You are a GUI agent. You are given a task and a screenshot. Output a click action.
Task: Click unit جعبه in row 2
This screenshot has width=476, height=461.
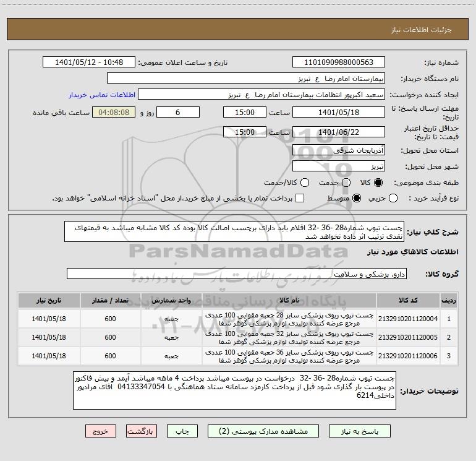click(x=171, y=338)
